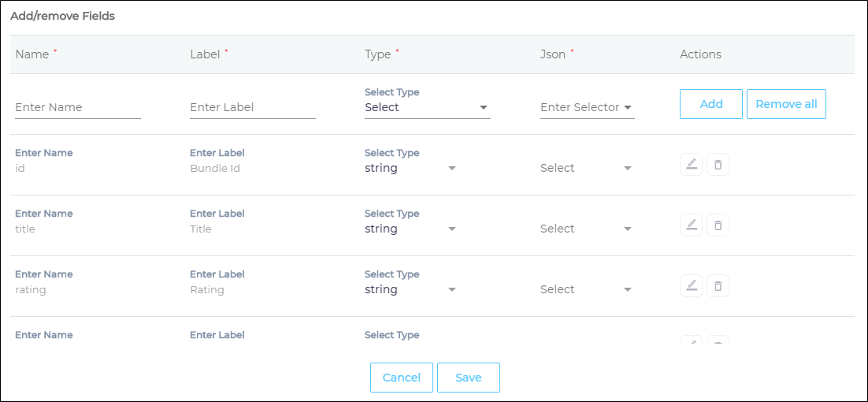This screenshot has height=402, width=868.
Task: Click into the Enter Label input field
Action: tap(252, 107)
